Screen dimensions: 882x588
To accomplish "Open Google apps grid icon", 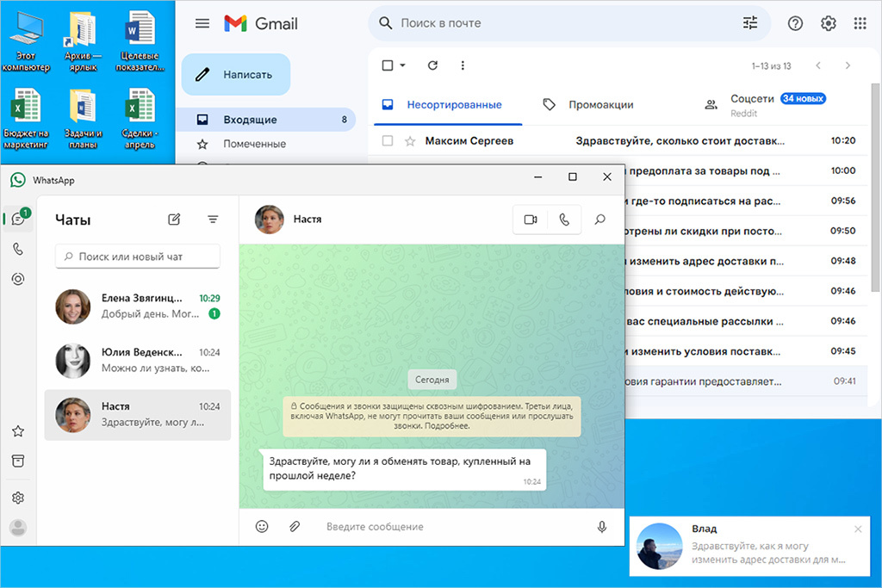I will pyautogui.click(x=860, y=23).
